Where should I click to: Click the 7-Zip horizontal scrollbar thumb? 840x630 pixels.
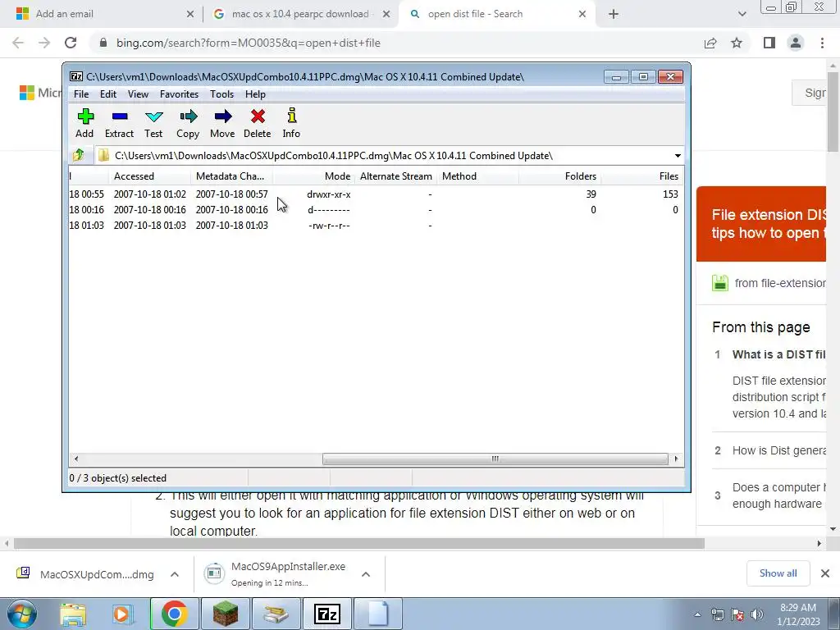tap(495, 459)
